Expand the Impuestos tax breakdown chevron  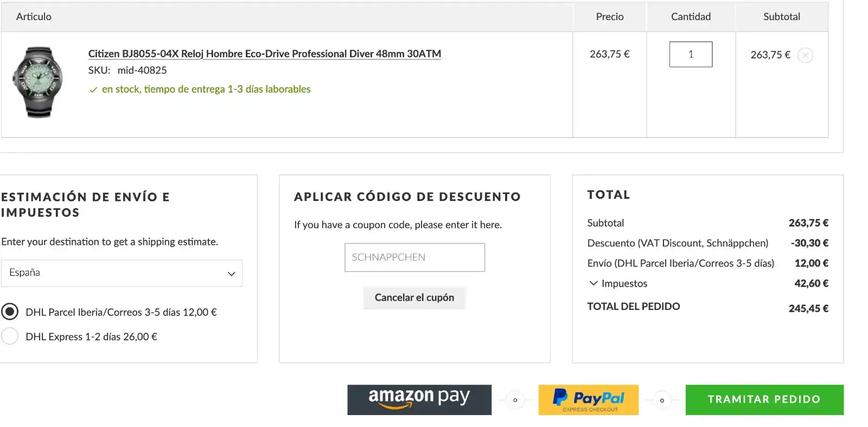click(593, 283)
